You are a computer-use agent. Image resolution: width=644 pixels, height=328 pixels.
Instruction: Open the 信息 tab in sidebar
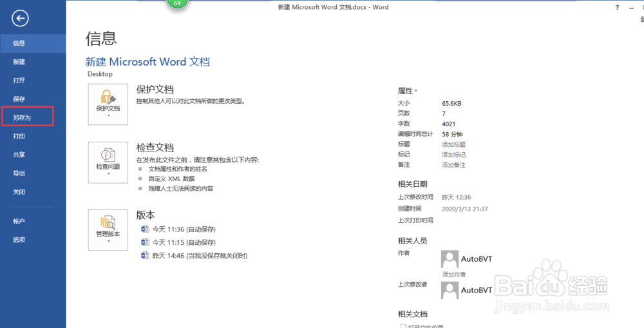[x=33, y=43]
